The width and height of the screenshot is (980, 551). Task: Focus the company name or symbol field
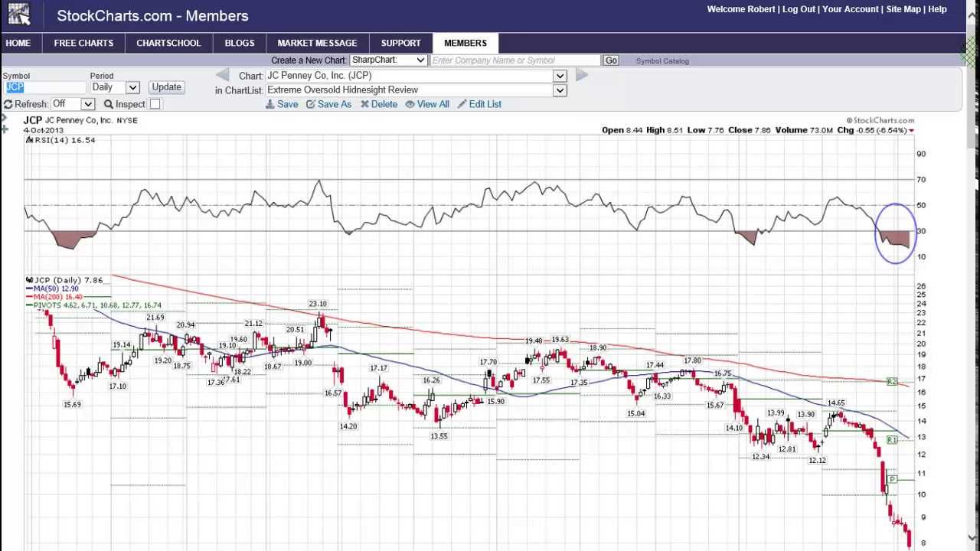pyautogui.click(x=516, y=60)
